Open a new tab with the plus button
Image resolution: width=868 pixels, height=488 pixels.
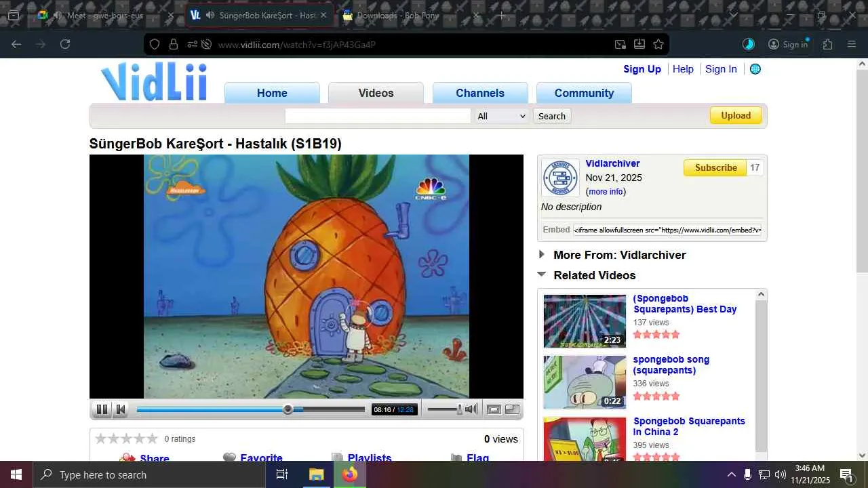[x=502, y=15]
